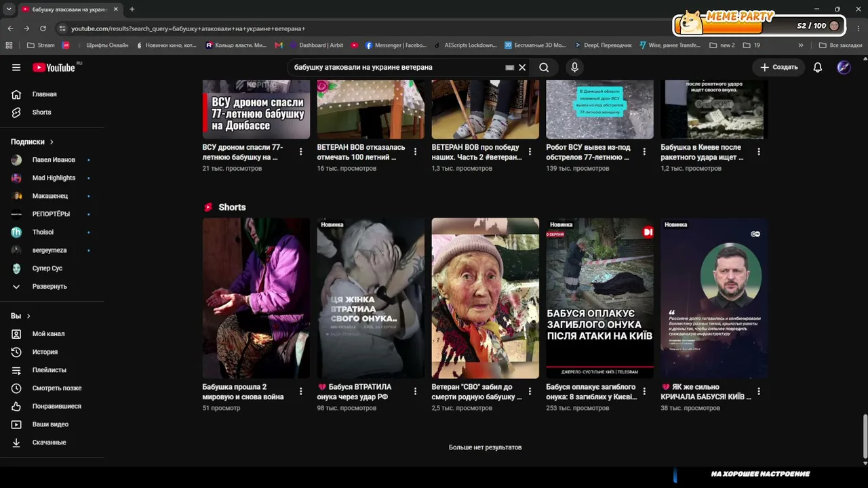
Task: Open options for 'ВЕТЕРАН ВОВ отказалась' video
Action: tap(416, 152)
